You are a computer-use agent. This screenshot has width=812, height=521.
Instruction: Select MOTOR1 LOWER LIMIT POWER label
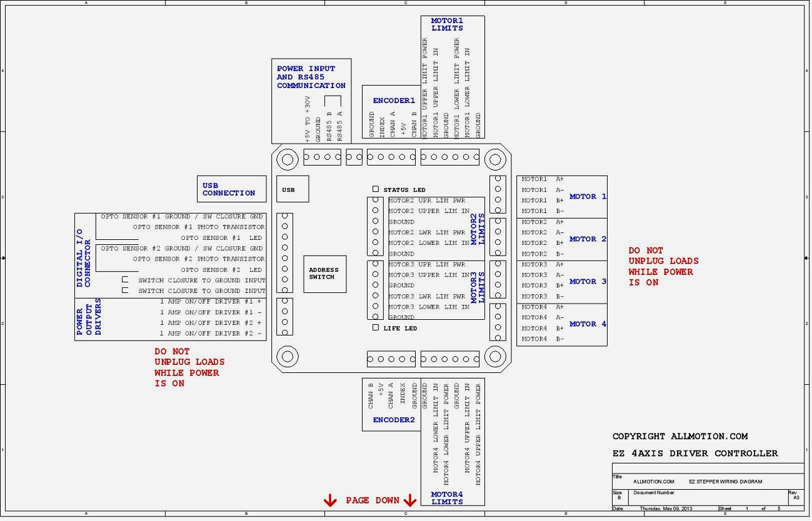click(x=456, y=88)
